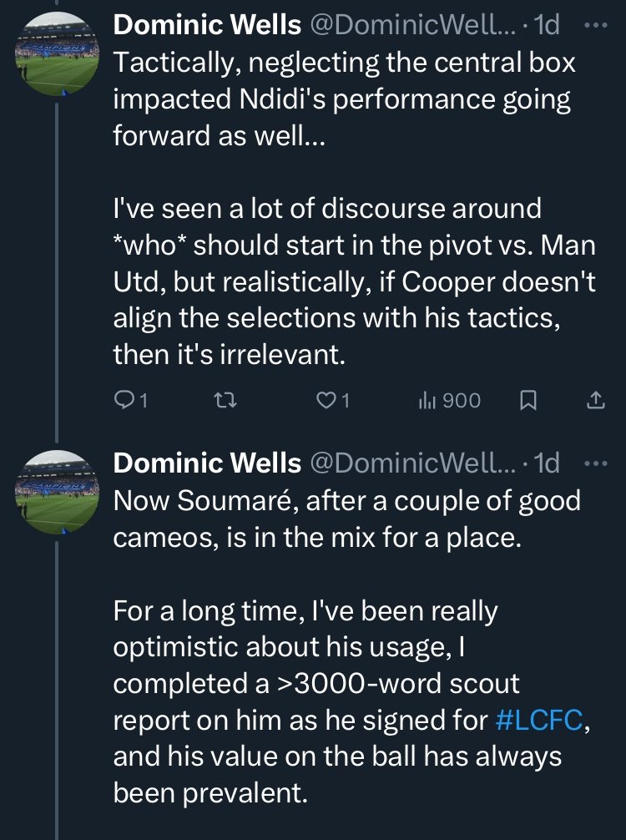
Task: Open the @DominicWell handle on first tweet
Action: click(x=413, y=25)
